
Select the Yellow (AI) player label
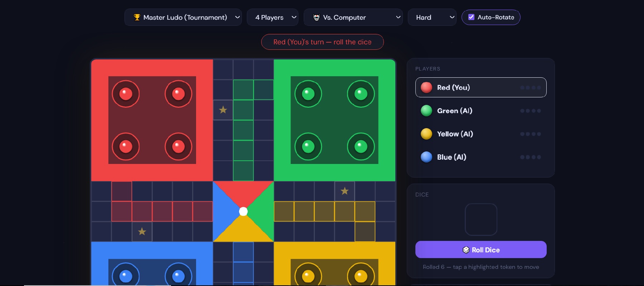tap(455, 134)
